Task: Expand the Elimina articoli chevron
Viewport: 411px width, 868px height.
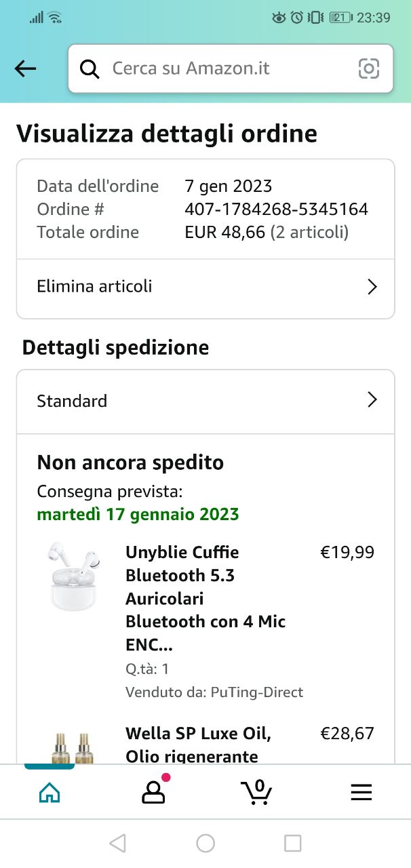Action: (372, 287)
